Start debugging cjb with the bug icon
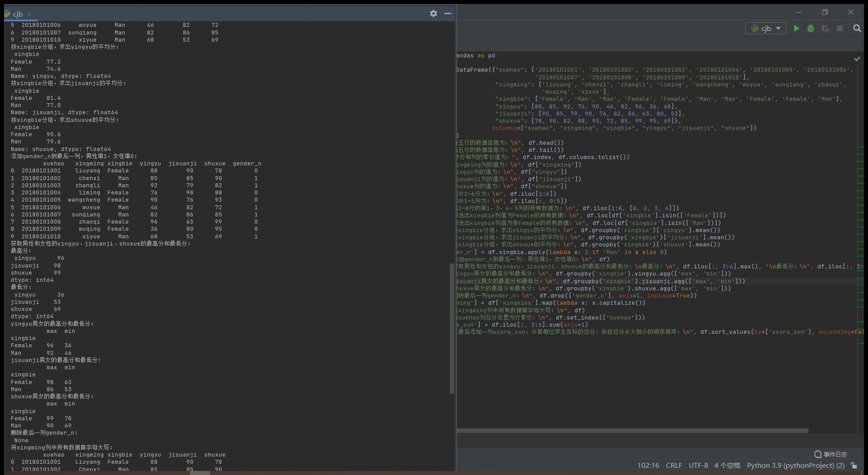 tap(811, 28)
